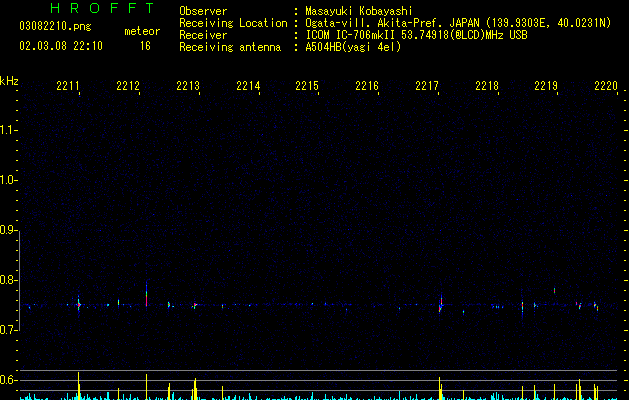Click time marker 2219
This screenshot has height=400, width=629.
(546, 85)
